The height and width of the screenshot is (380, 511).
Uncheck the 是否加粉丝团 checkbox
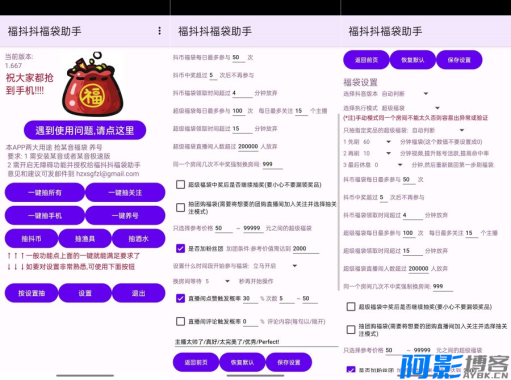180,248
